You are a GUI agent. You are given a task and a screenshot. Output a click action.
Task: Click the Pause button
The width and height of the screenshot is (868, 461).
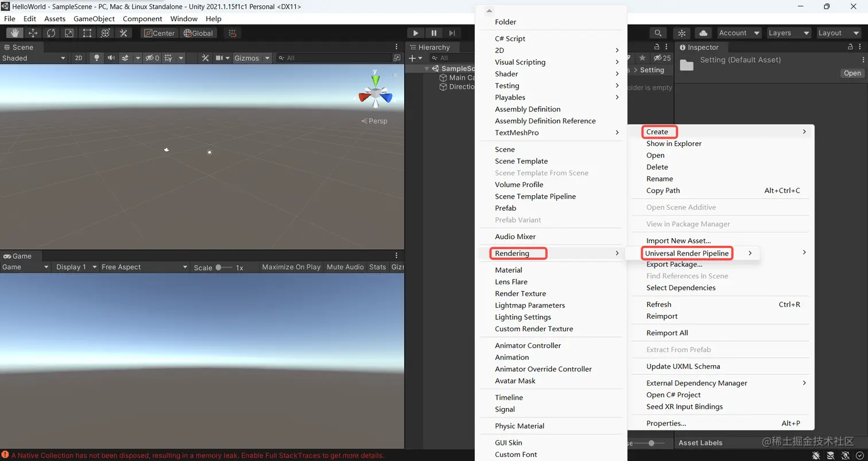[434, 33]
